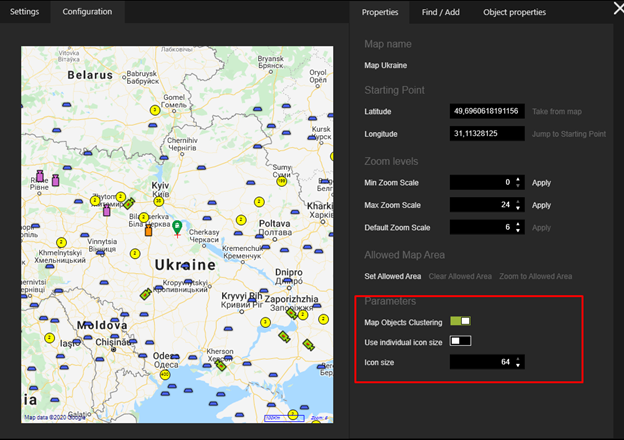Image resolution: width=624 pixels, height=440 pixels.
Task: Select yellow cluster marker west of Iasi
Action: [49, 338]
